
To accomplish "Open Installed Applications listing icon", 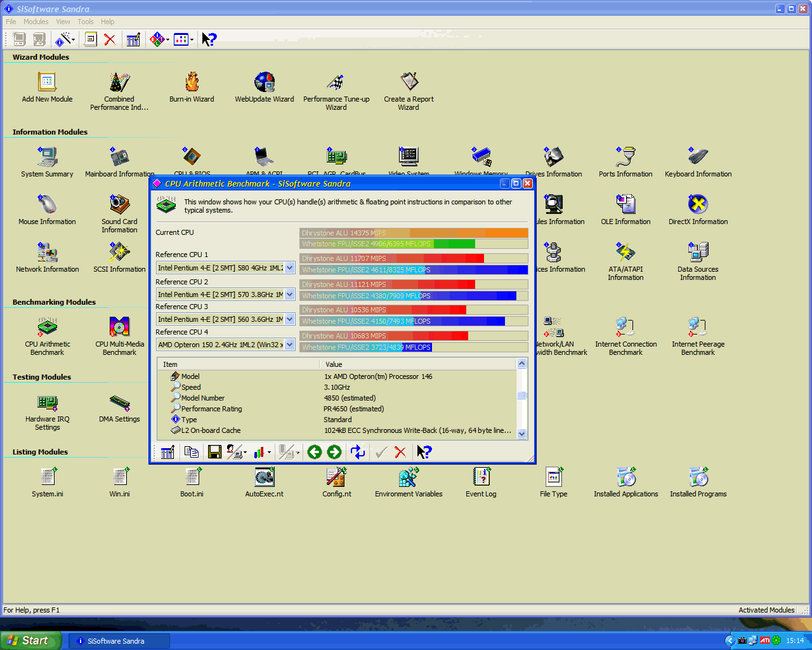I will click(625, 477).
